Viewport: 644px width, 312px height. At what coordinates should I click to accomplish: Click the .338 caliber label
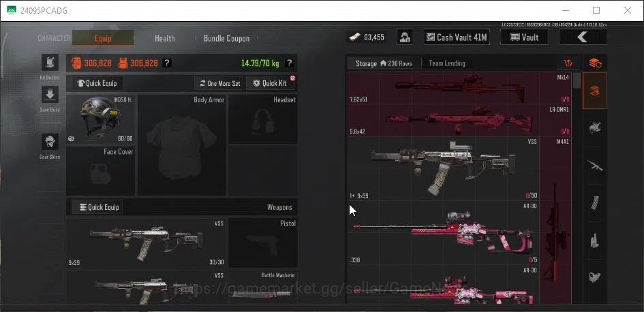pyautogui.click(x=355, y=260)
